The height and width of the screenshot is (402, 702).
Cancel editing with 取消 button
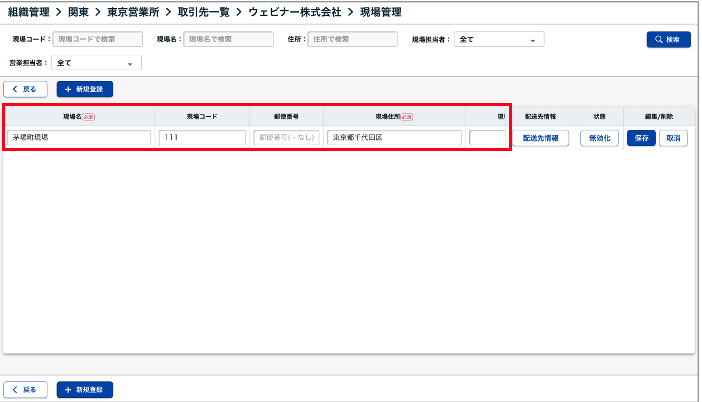673,138
